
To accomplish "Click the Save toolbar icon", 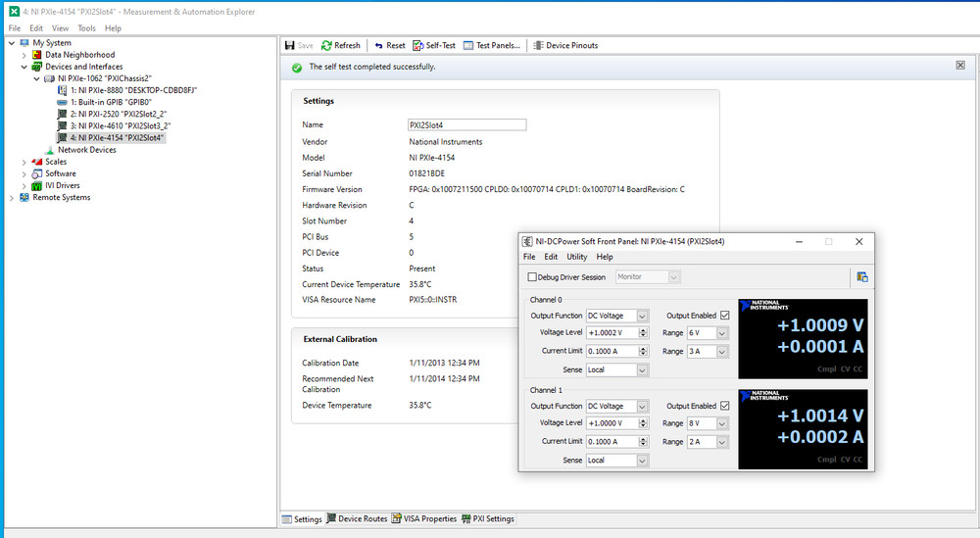I will click(x=290, y=46).
